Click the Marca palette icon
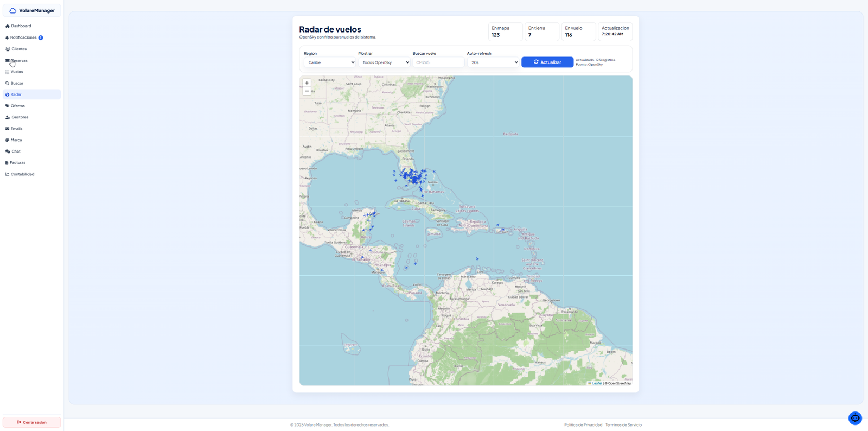 (7, 140)
